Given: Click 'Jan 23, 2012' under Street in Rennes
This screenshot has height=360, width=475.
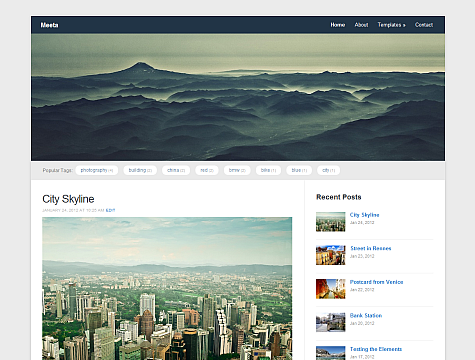Looking at the screenshot, I should pos(362,256).
